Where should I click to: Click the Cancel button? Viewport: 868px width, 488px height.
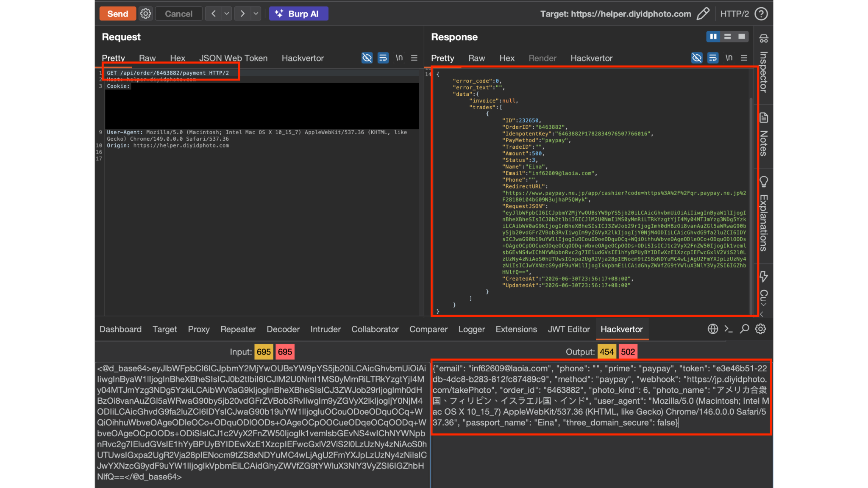[178, 14]
